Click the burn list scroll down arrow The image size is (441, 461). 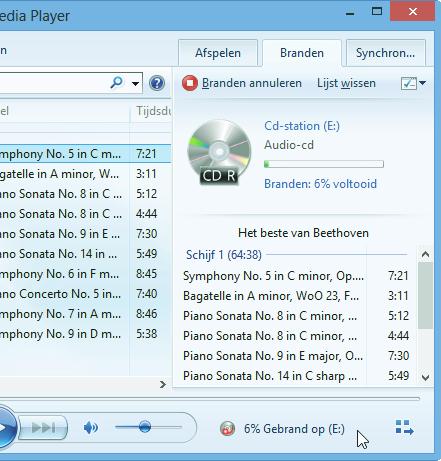tap(425, 377)
